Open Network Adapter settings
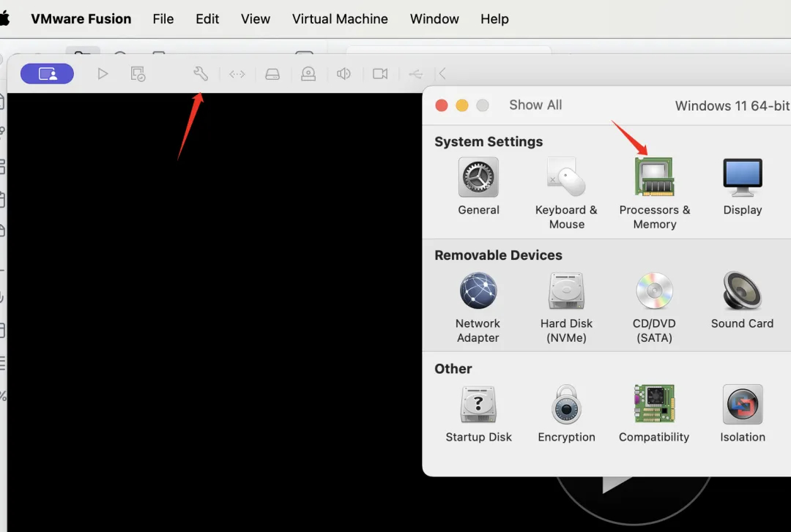Viewport: 791px width, 532px height. tap(478, 307)
